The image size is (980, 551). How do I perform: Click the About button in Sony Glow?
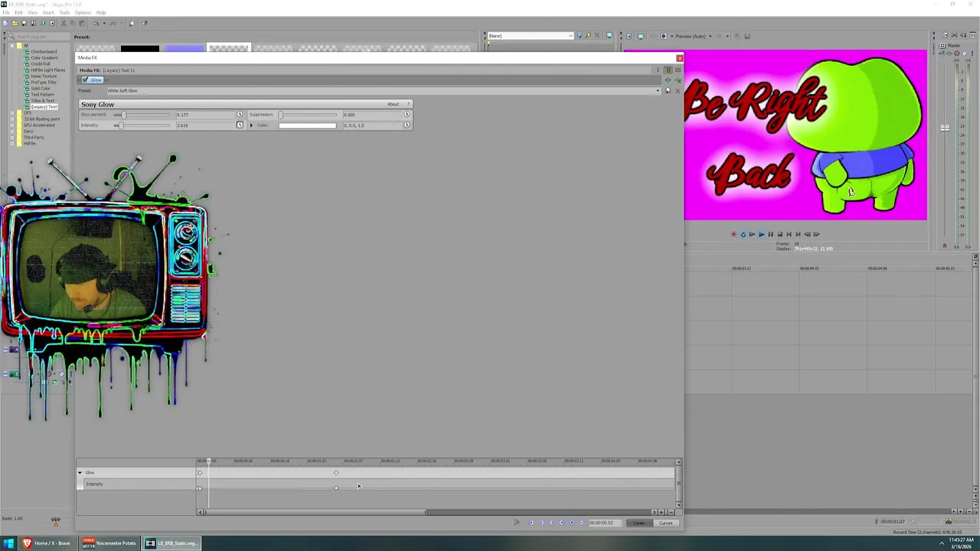click(393, 104)
